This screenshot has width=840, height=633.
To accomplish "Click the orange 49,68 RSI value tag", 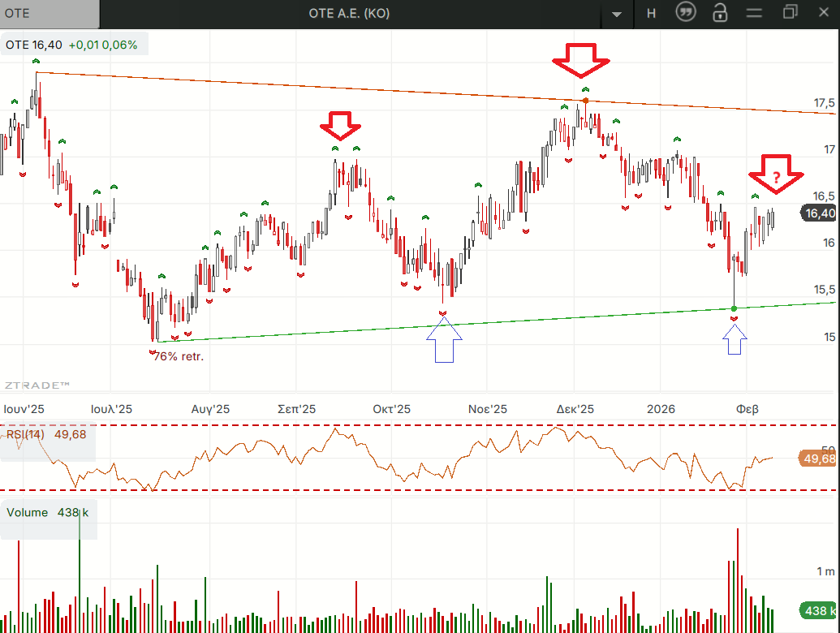I will tap(818, 459).
